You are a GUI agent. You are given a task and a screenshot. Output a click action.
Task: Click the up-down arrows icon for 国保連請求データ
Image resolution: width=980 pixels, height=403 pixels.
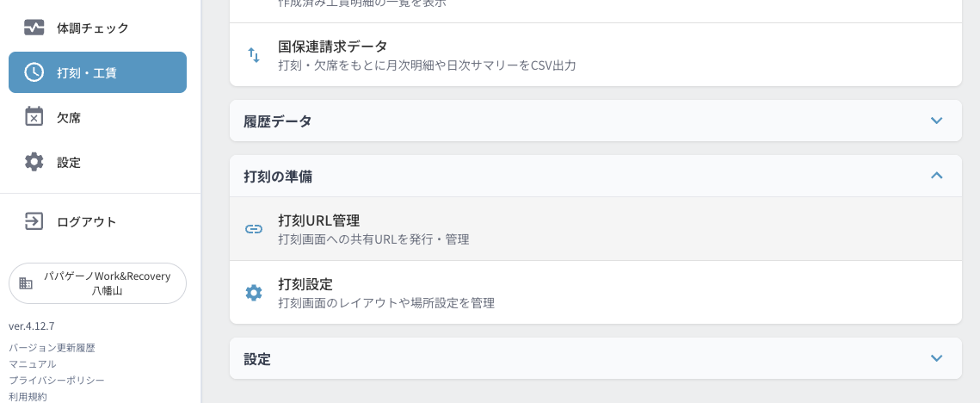[253, 55]
